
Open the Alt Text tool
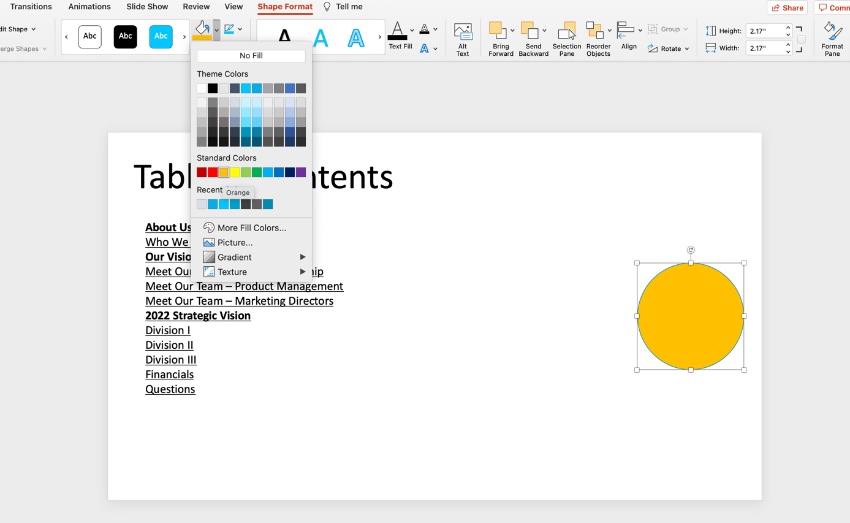(462, 40)
